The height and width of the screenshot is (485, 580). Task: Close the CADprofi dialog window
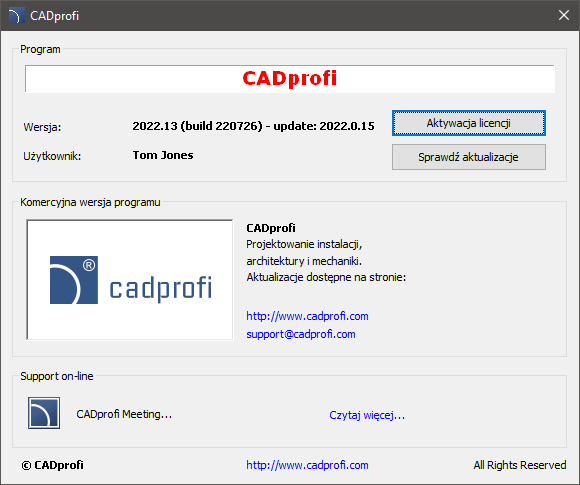tap(564, 15)
